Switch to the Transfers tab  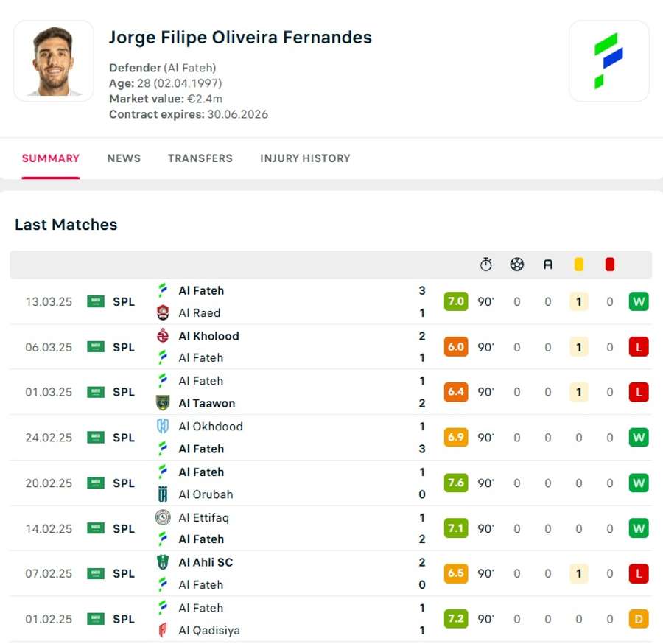[200, 158]
